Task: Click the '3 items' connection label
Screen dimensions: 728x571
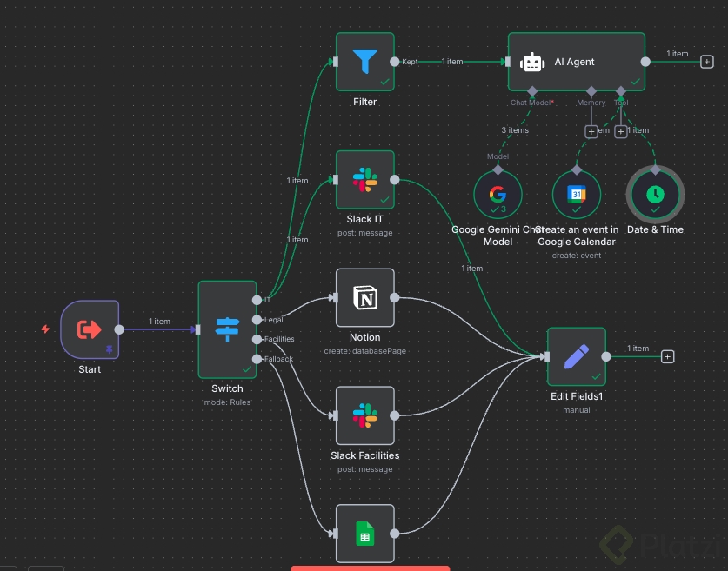Action: [x=515, y=130]
